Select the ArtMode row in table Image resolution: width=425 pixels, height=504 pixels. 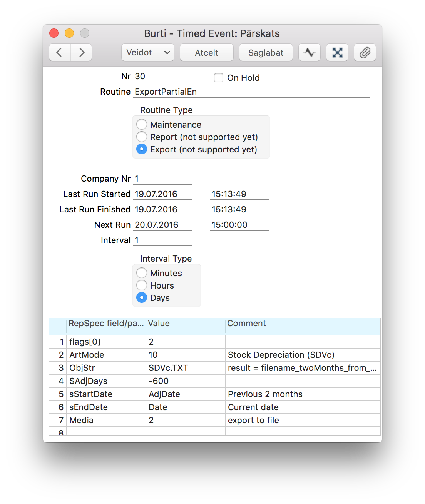(x=106, y=355)
